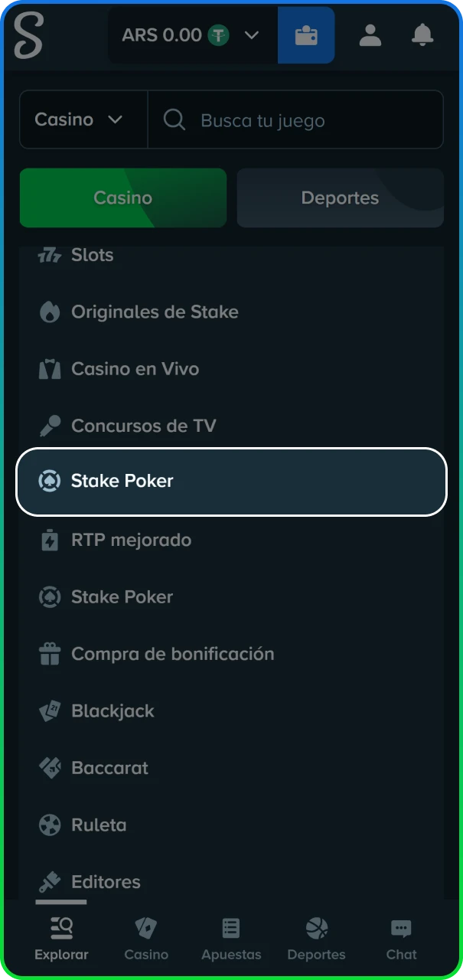Open the user profile icon
This screenshot has width=463, height=980.
[370, 35]
